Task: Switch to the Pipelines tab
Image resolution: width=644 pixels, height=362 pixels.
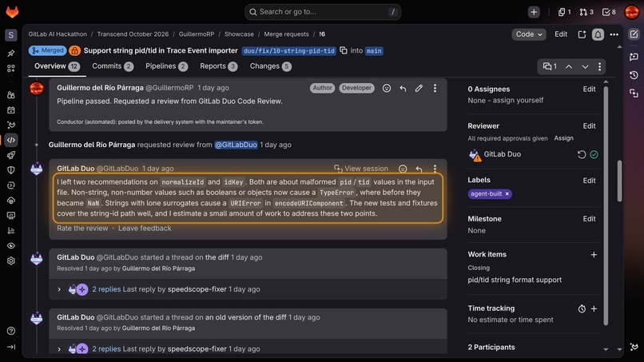Action: (166, 66)
